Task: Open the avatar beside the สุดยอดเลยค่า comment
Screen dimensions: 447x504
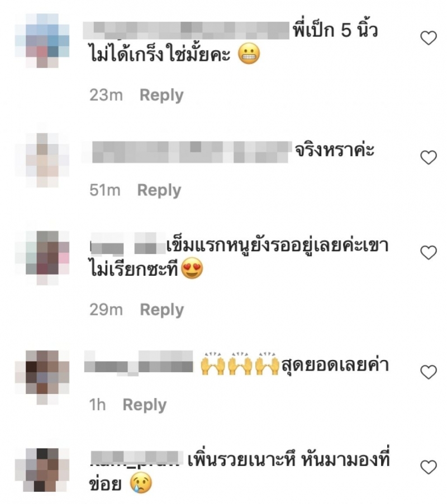Action: (x=42, y=377)
